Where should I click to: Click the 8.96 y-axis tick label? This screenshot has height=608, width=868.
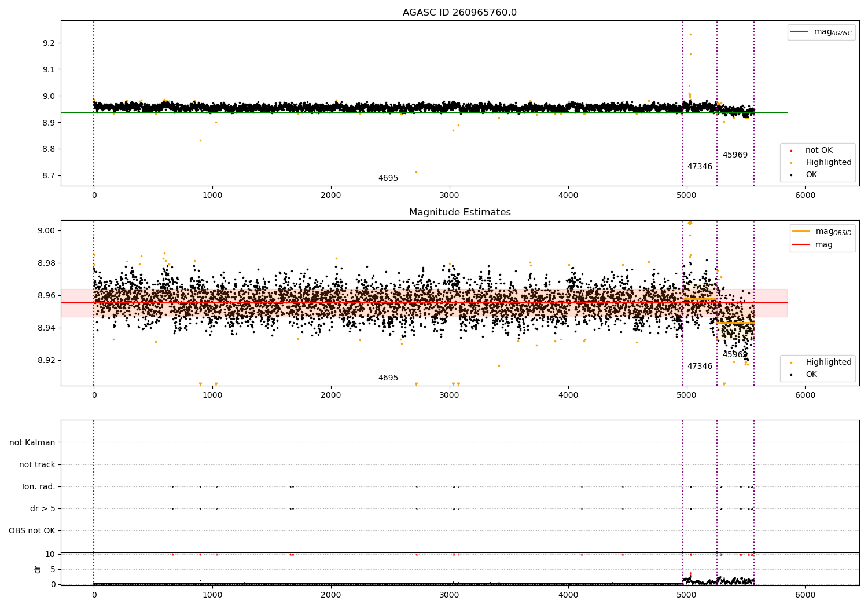tap(46, 295)
